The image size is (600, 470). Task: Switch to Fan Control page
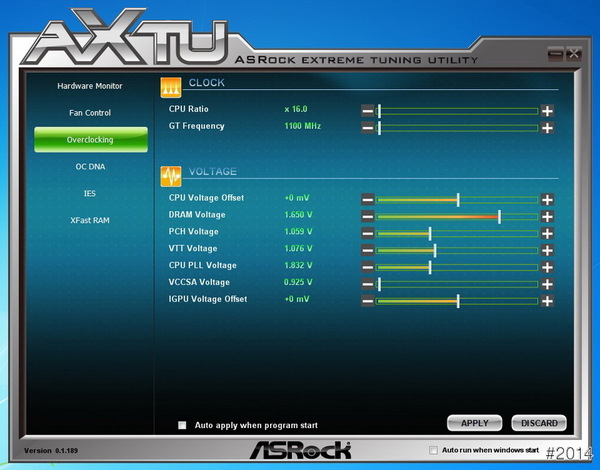[90, 113]
